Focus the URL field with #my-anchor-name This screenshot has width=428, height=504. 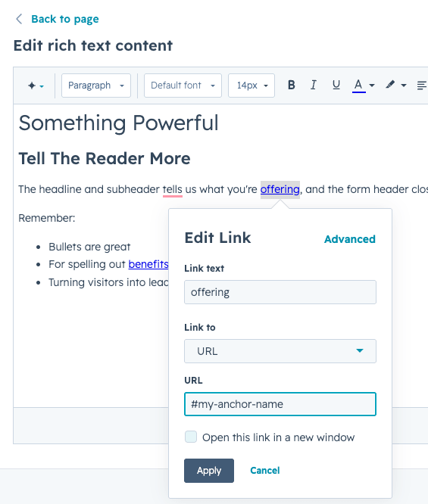click(280, 404)
